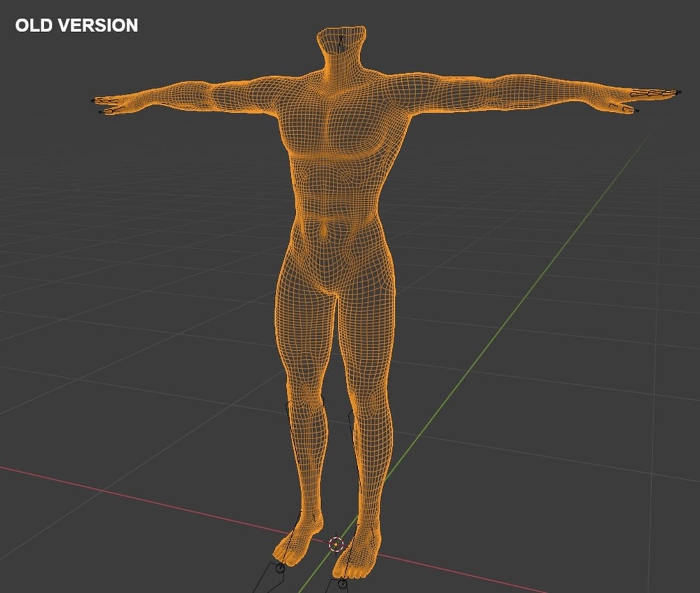Click the 3D cursor between the feet

coord(336,544)
